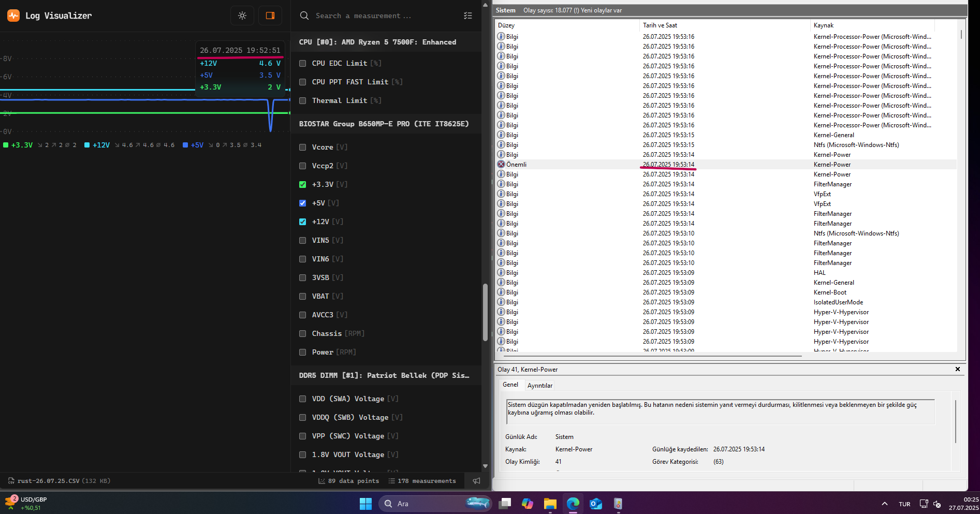Image resolution: width=980 pixels, height=514 pixels.
Task: Open Microsoft Edge from taskbar
Action: point(573,504)
